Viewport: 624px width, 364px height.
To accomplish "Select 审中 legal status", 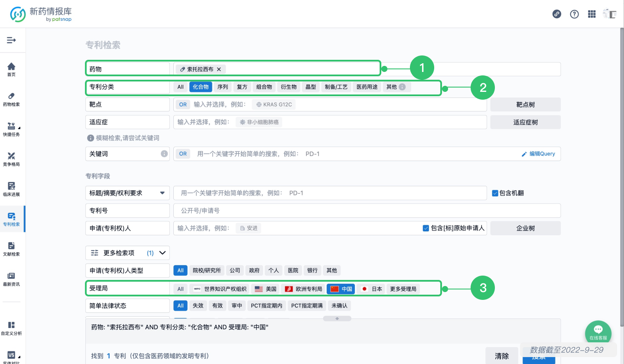I will [237, 305].
